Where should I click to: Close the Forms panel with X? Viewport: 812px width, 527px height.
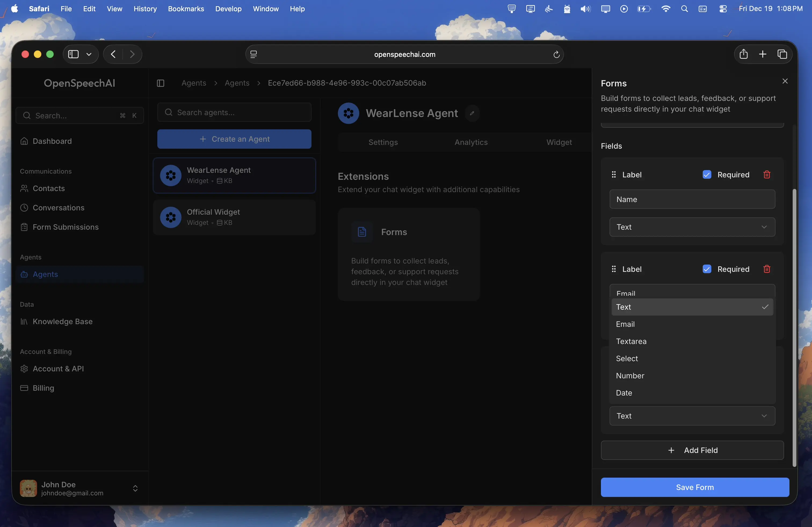pos(785,81)
